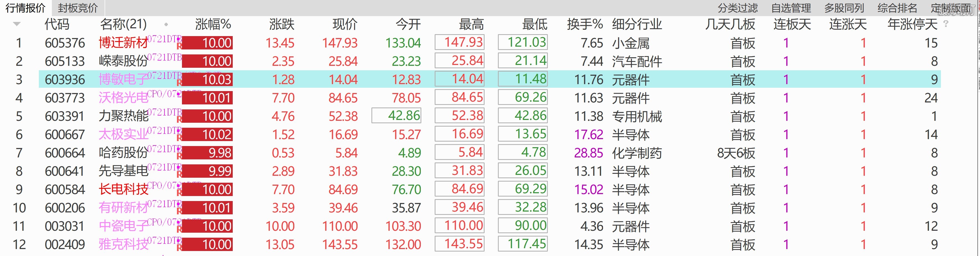Click stock code 003031
Image resolution: width=980 pixels, height=256 pixels.
pos(65,226)
